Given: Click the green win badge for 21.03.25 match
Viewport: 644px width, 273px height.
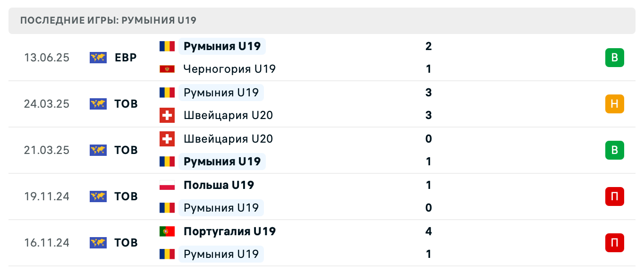Looking at the screenshot, I should point(614,150).
